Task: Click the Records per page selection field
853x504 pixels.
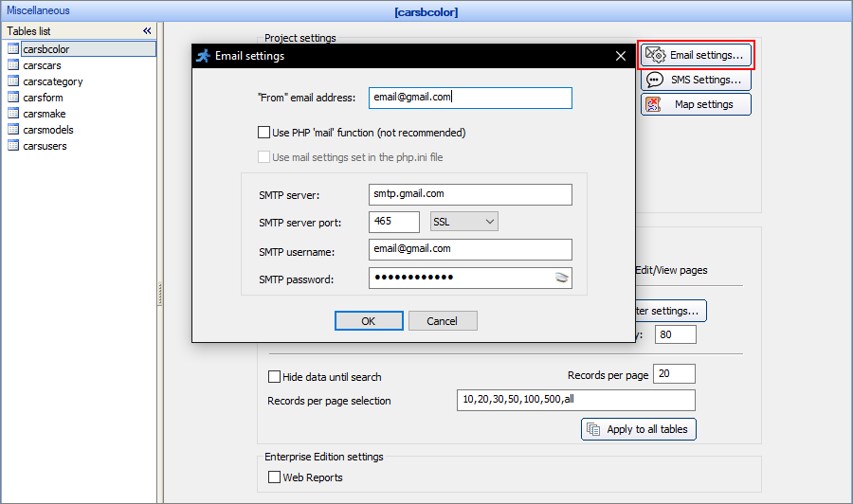Action: (x=576, y=400)
